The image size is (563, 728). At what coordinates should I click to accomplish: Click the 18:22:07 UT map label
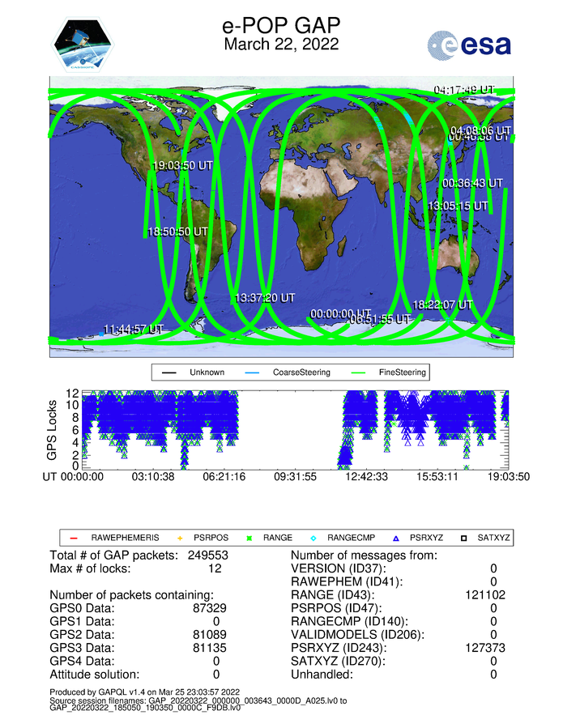pyautogui.click(x=442, y=304)
